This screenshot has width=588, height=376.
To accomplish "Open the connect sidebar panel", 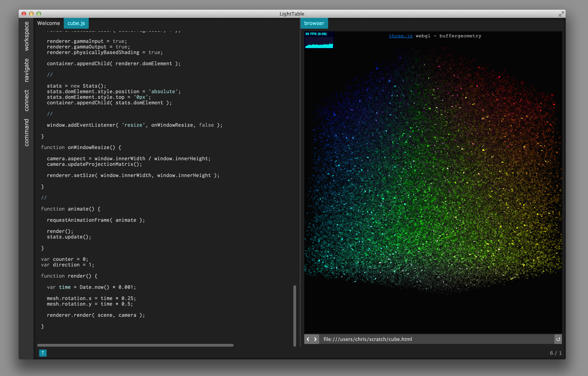I will click(26, 100).
